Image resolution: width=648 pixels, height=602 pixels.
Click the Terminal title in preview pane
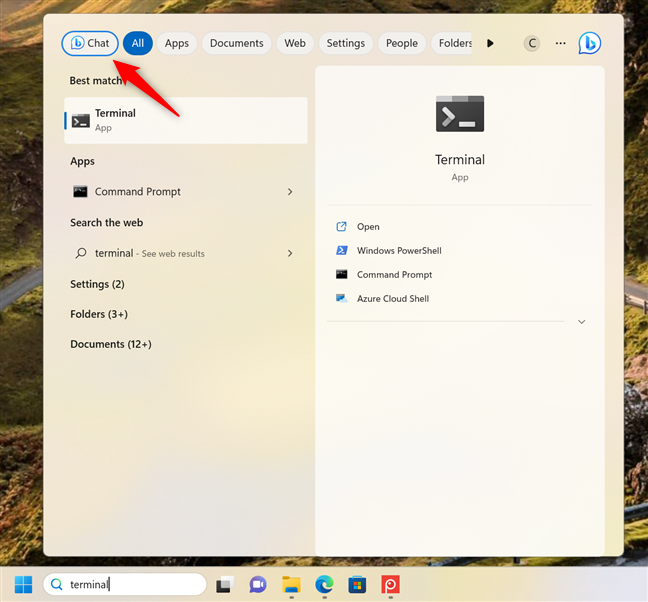pyautogui.click(x=460, y=160)
